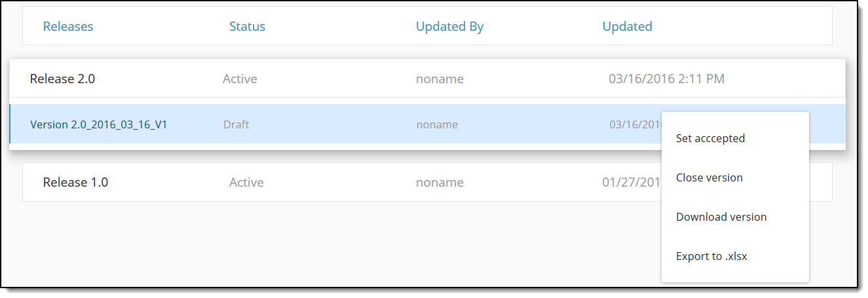Sort by the Status column header

click(247, 26)
